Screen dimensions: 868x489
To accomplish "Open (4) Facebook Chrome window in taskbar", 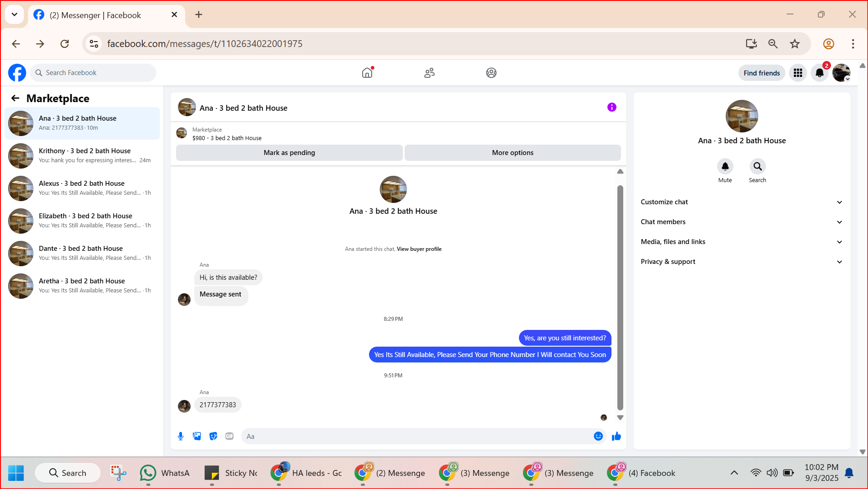I will click(641, 473).
